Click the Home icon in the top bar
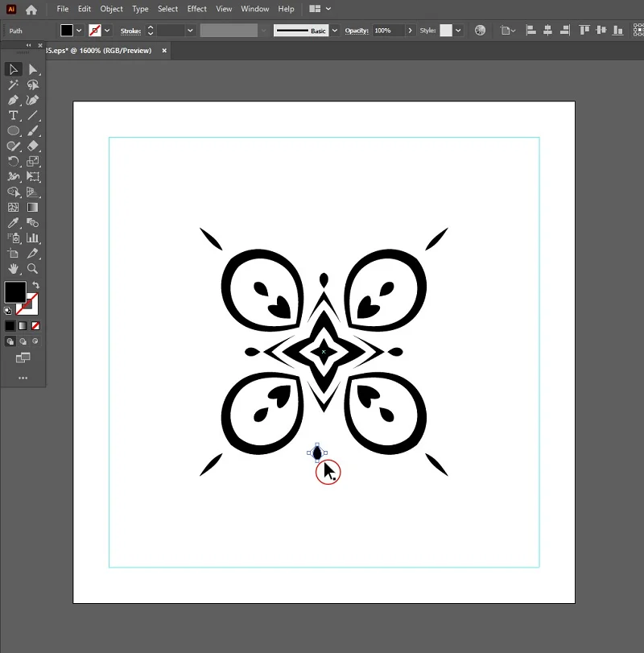Screen dimensions: 644x653 click(31, 9)
